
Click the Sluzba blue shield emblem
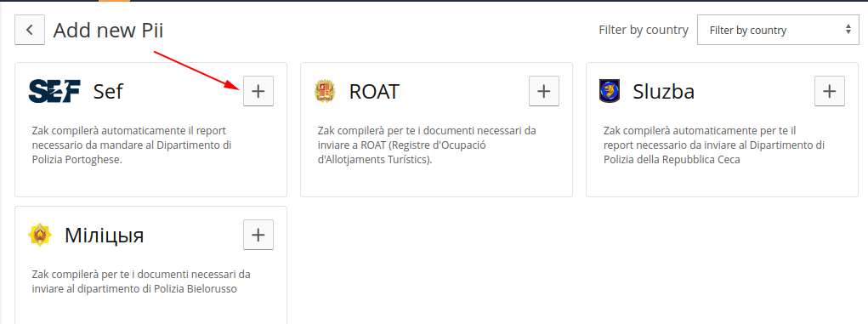(x=610, y=91)
